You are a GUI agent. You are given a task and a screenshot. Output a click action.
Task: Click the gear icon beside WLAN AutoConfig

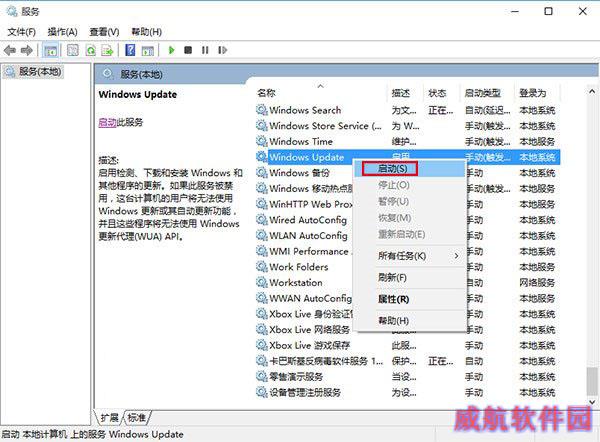pos(262,236)
